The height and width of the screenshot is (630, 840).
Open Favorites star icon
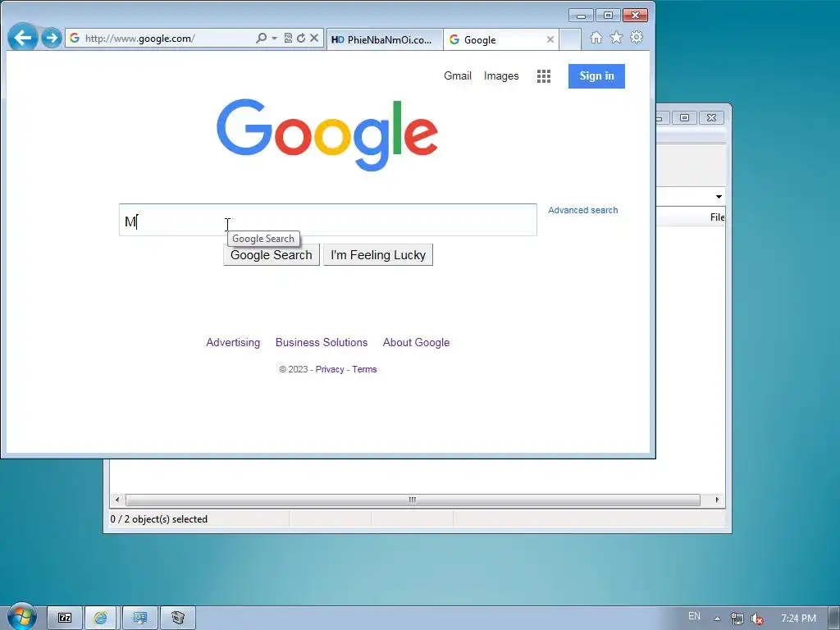tap(617, 38)
